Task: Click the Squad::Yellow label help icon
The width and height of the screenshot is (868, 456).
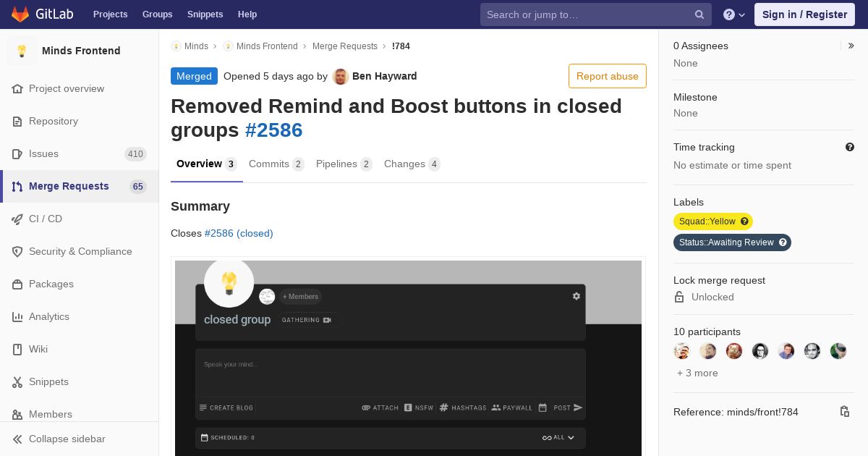Action: point(744,221)
